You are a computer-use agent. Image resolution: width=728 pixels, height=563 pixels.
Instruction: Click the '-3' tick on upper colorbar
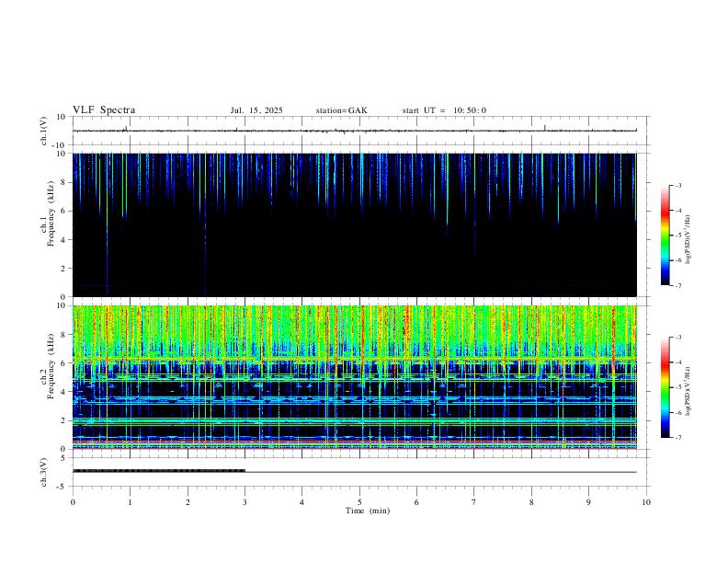coord(677,185)
